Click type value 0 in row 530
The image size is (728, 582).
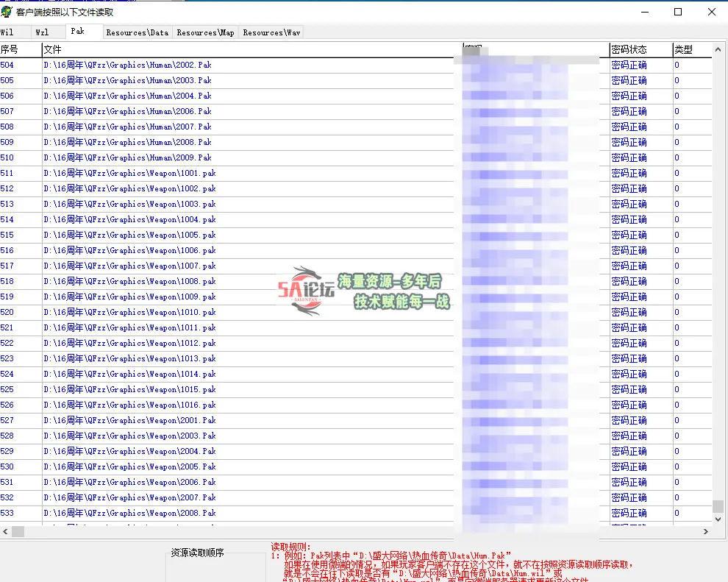[677, 466]
